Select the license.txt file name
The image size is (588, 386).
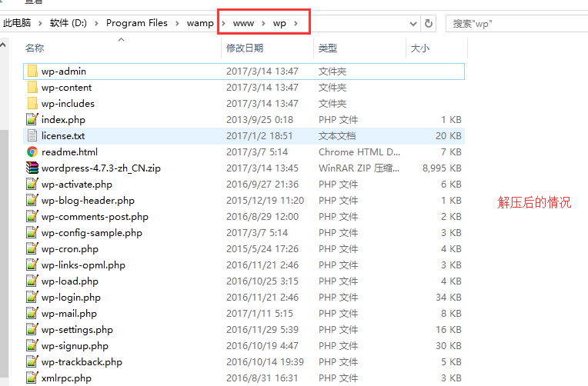[63, 135]
